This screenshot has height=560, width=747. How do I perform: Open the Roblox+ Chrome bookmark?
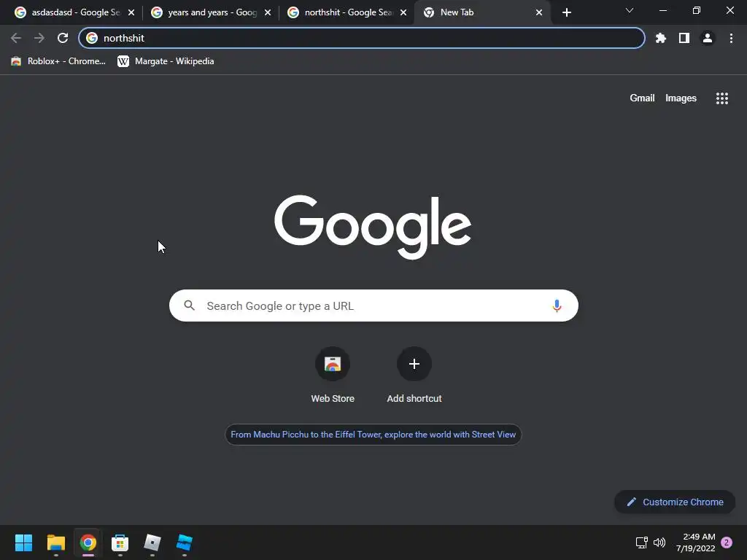tap(58, 61)
